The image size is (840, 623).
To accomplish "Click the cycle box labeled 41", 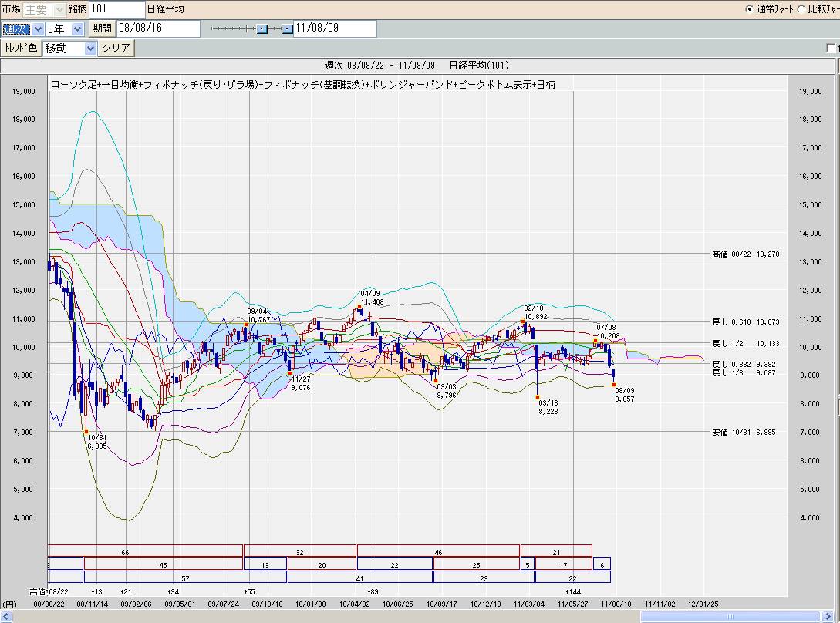I will coord(359,578).
